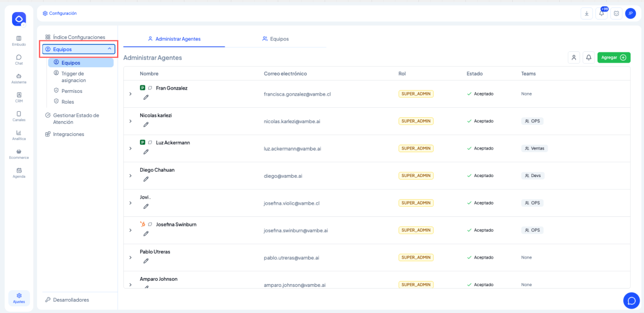This screenshot has height=313, width=644.
Task: Expand the Nicolas karlezi row
Action: coord(130,121)
